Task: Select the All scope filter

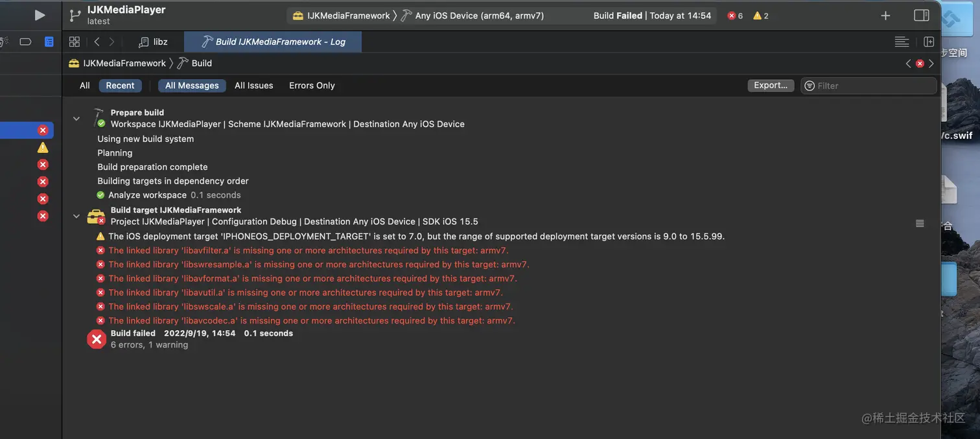Action: pos(85,86)
